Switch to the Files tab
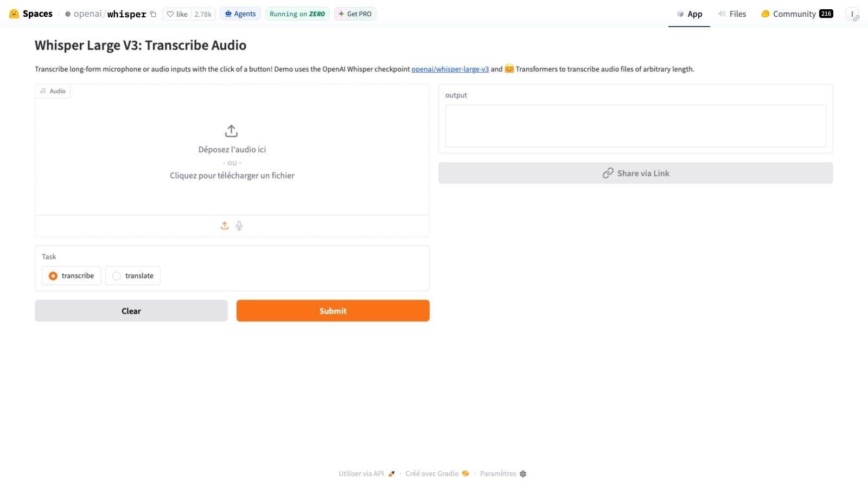The width and height of the screenshot is (868, 488). coord(732,14)
